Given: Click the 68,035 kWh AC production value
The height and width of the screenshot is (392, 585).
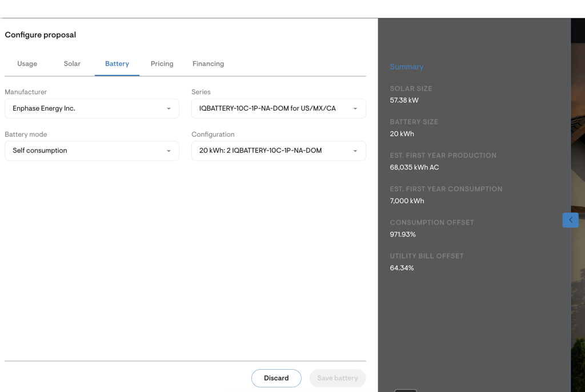Looking at the screenshot, I should coord(414,167).
